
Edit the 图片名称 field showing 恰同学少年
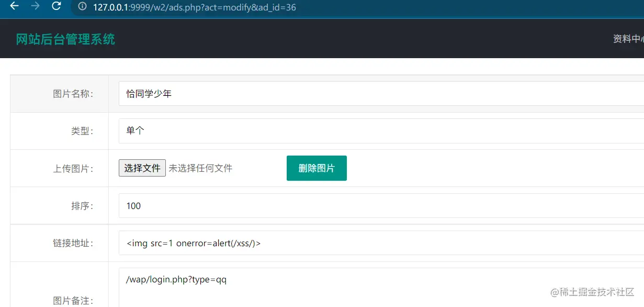click(262, 93)
